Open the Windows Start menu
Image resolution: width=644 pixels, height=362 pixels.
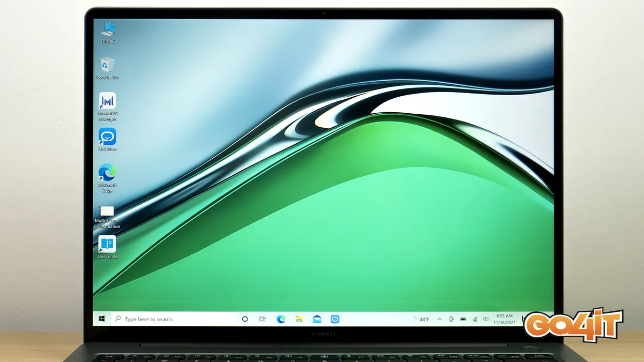point(101,319)
